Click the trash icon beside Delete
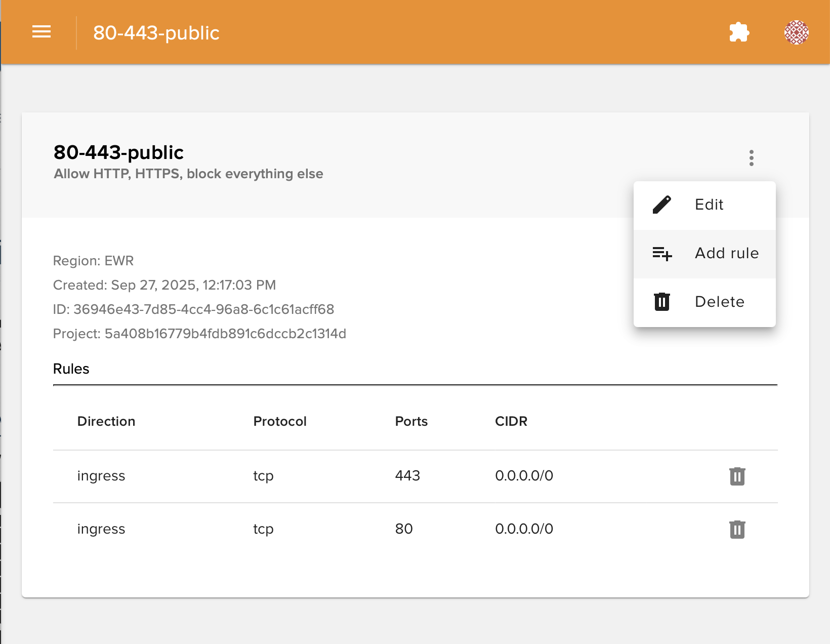Image resolution: width=830 pixels, height=644 pixels. [x=661, y=302]
